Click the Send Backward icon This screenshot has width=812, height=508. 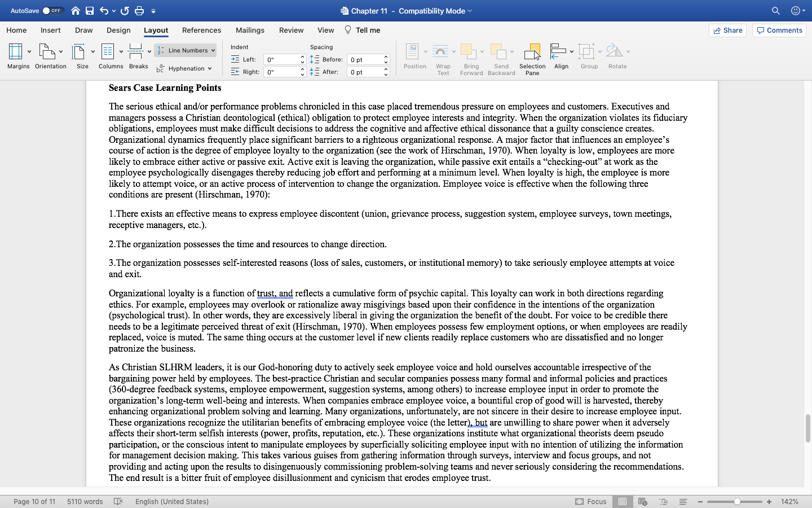point(498,51)
